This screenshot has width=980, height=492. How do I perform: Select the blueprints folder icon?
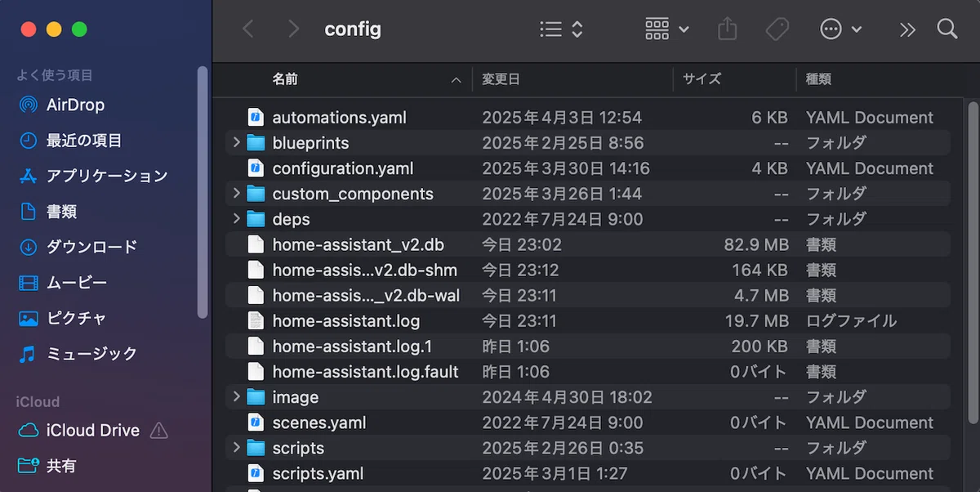point(256,143)
